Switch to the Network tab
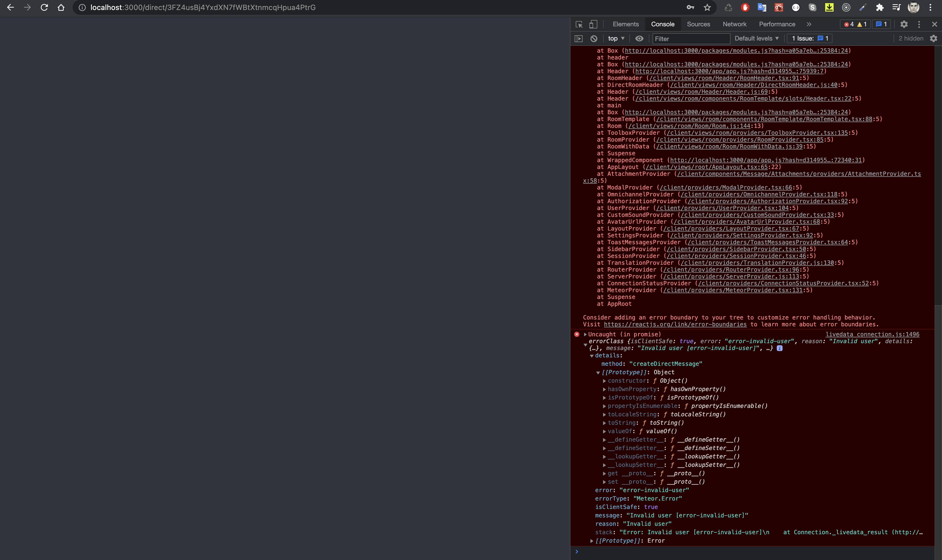 tap(734, 24)
